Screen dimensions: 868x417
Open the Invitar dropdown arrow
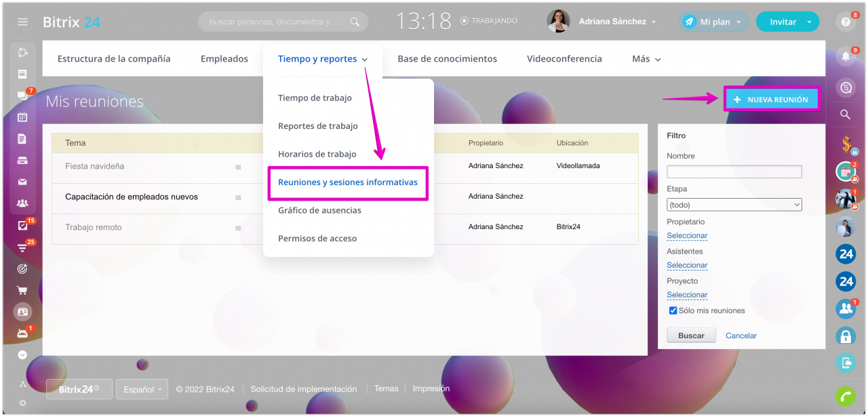click(x=809, y=22)
